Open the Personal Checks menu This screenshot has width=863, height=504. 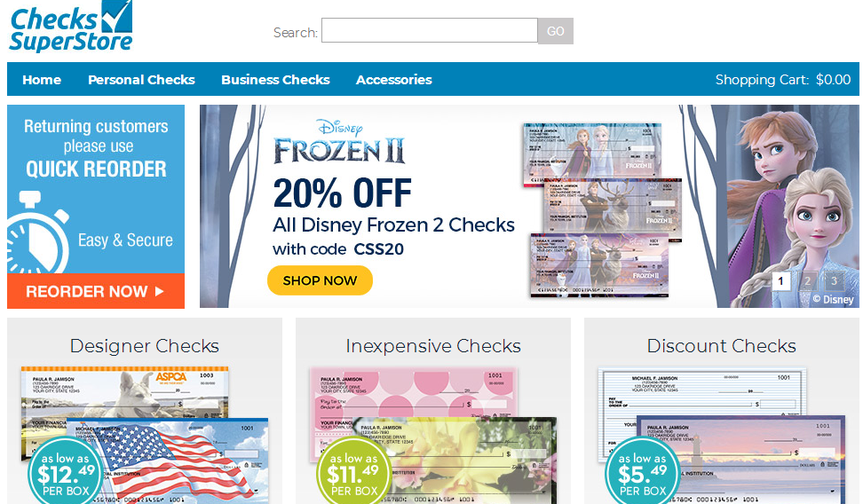pos(141,80)
